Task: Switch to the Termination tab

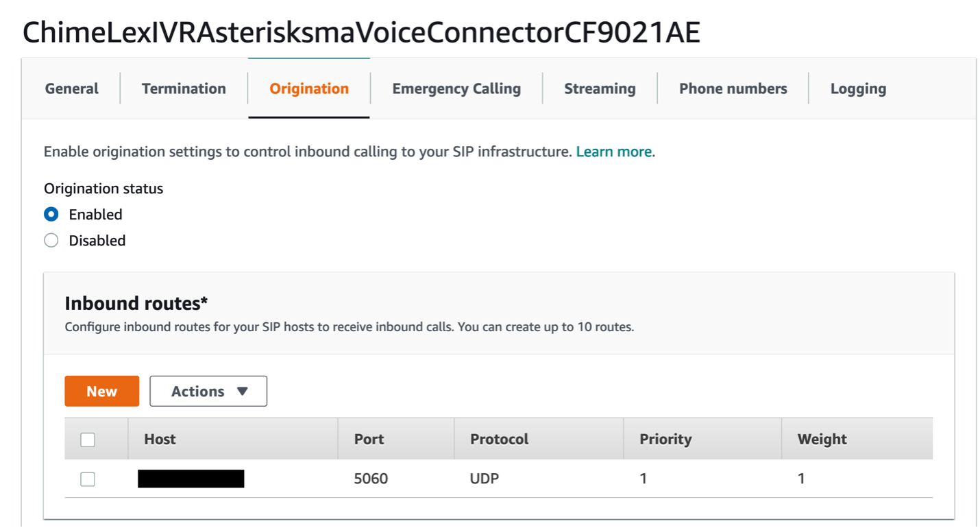Action: [184, 88]
